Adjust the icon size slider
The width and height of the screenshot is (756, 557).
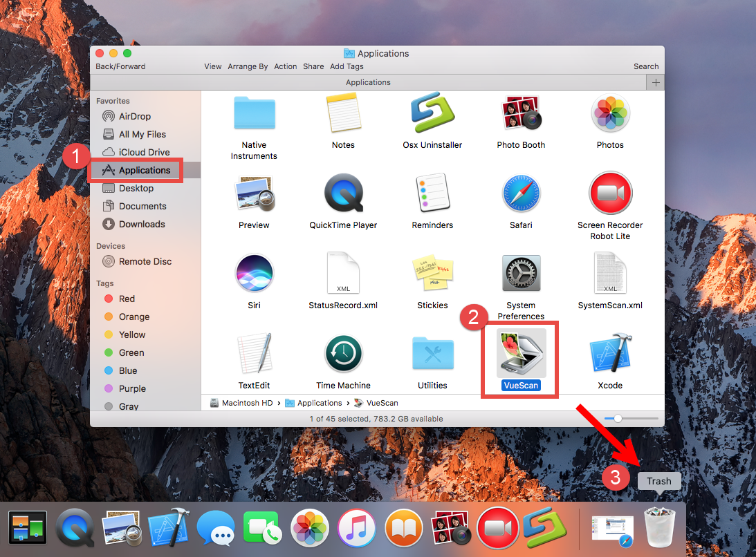point(618,419)
